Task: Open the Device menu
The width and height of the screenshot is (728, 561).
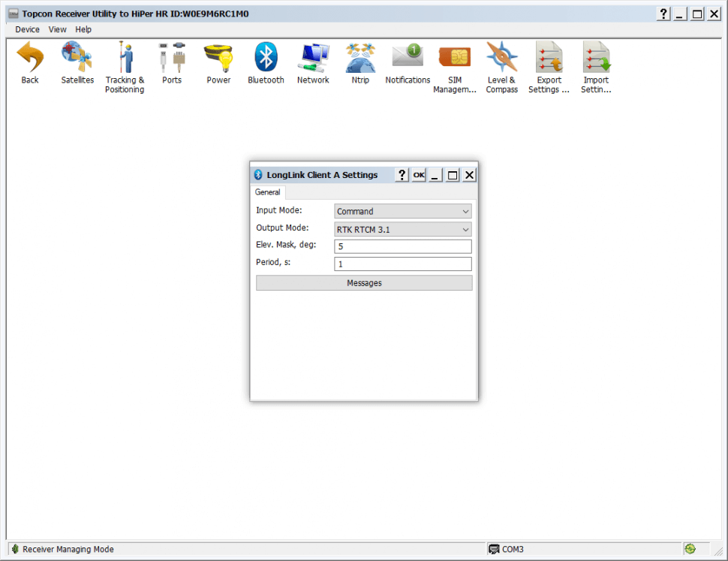Action: click(27, 29)
